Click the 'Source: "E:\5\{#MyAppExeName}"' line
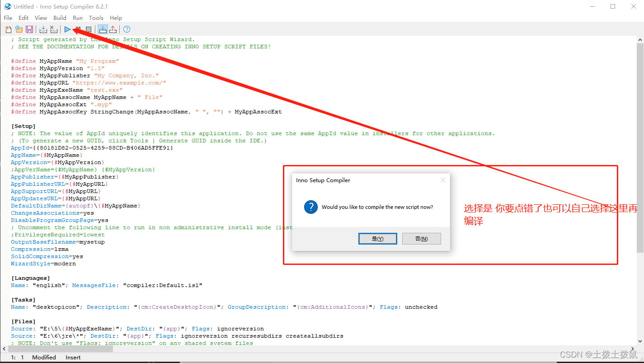This screenshot has width=644, height=363. point(137,329)
